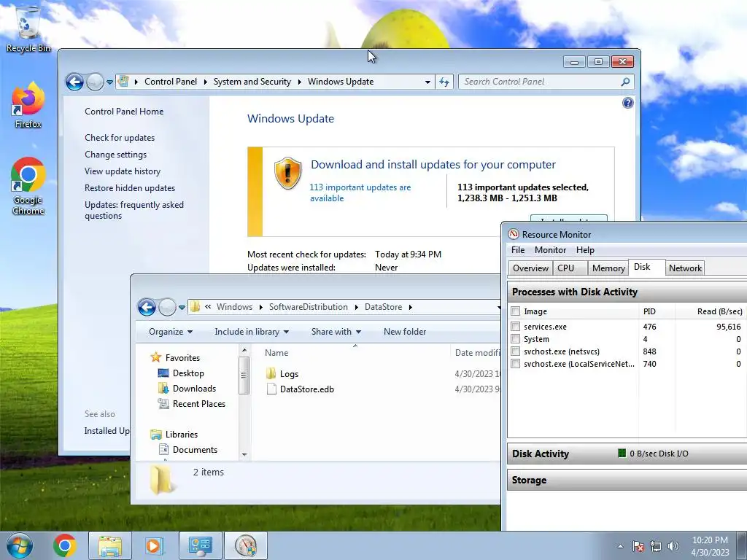This screenshot has height=560, width=747.
Task: Open the Google Chrome desktop shortcut
Action: (28, 186)
